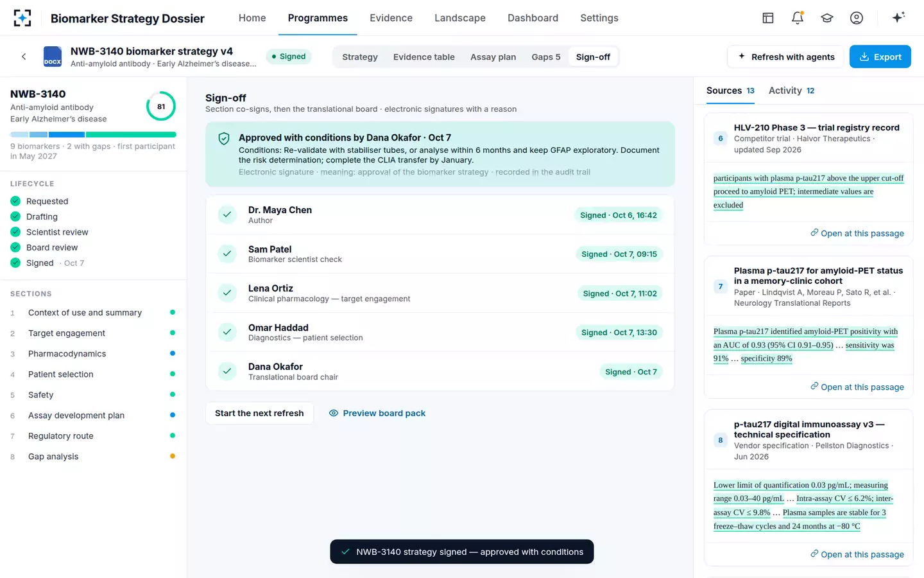Screen dimensions: 924x578
Task: Click the Signed lifecycle check icon
Action: click(15, 263)
